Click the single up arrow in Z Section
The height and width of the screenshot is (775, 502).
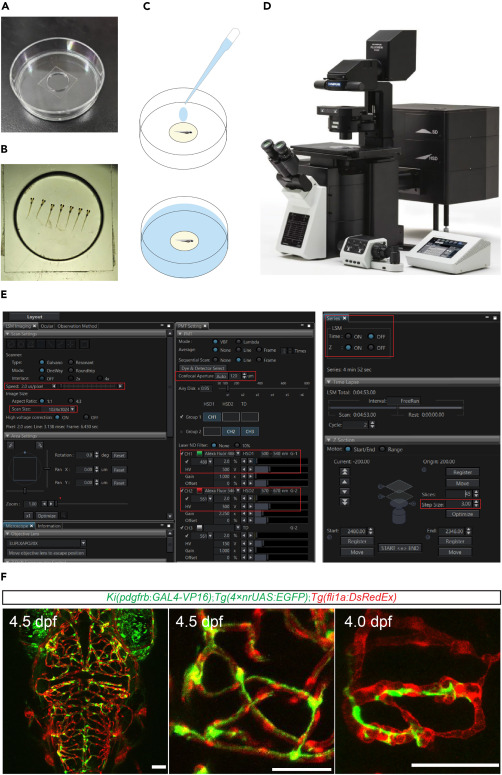tap(345, 481)
